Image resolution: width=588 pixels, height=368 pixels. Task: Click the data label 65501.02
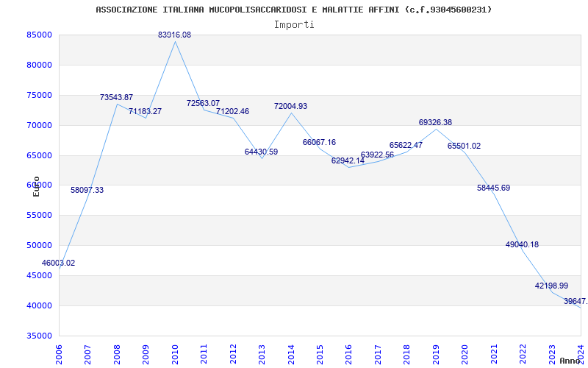pos(465,146)
